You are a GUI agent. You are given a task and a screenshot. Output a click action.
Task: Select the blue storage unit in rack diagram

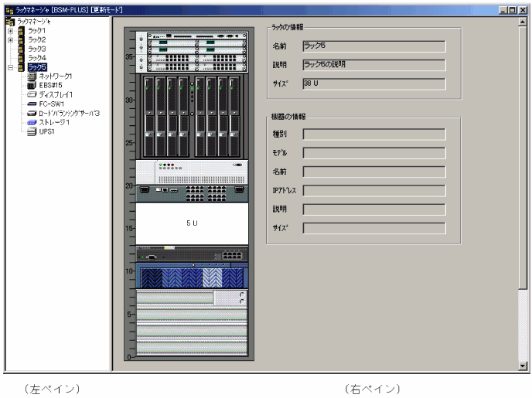pos(192,275)
